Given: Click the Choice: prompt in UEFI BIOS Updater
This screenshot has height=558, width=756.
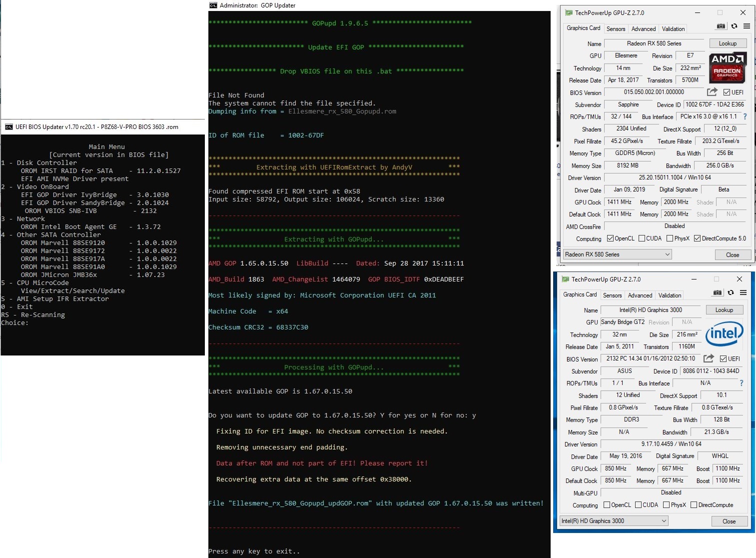Looking at the screenshot, I should pyautogui.click(x=14, y=323).
